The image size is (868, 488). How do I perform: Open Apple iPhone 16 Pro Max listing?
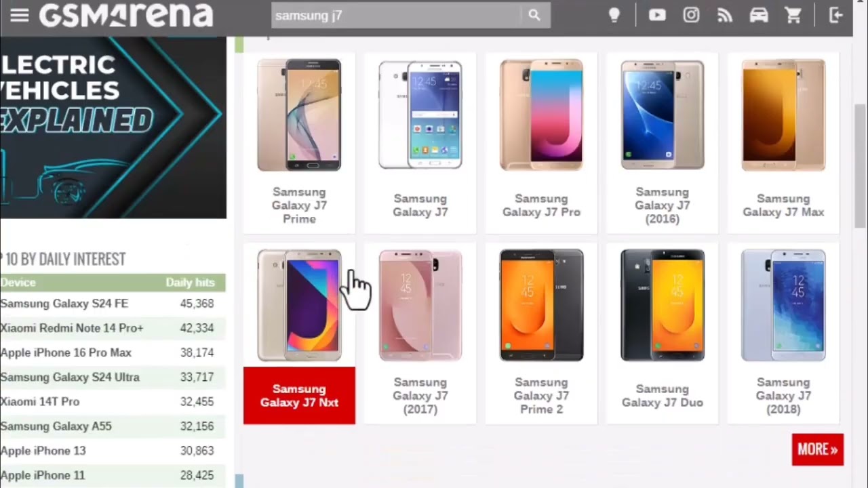tap(66, 352)
